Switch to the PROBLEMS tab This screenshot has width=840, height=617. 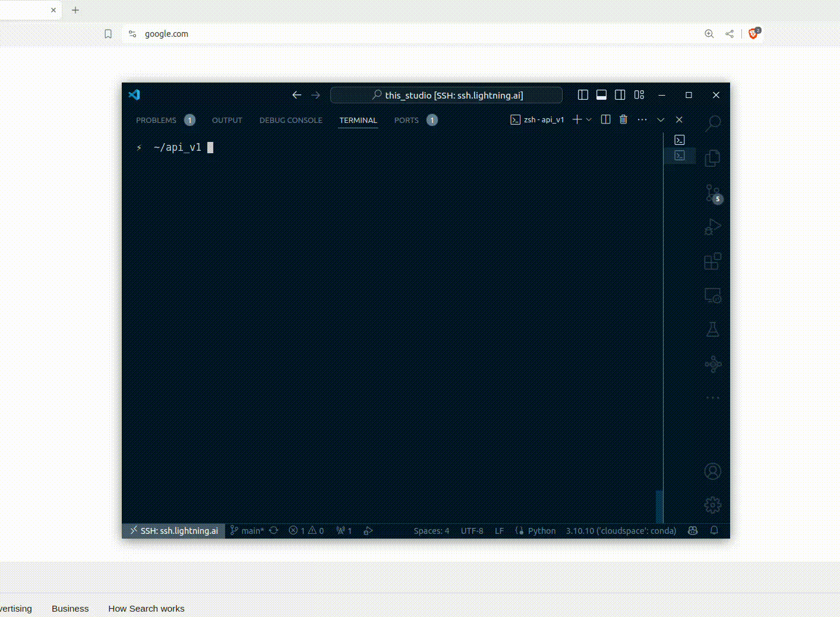pyautogui.click(x=156, y=120)
